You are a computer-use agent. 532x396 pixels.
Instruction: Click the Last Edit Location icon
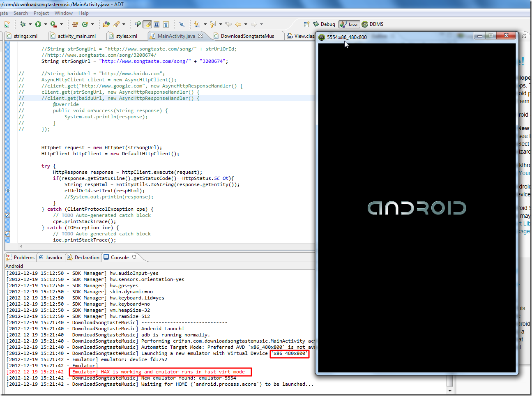point(228,24)
